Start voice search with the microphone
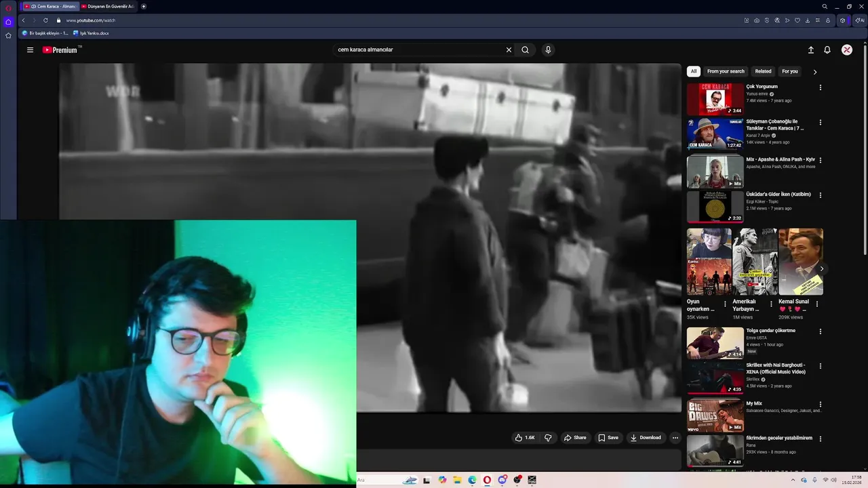This screenshot has height=488, width=868. click(x=548, y=49)
